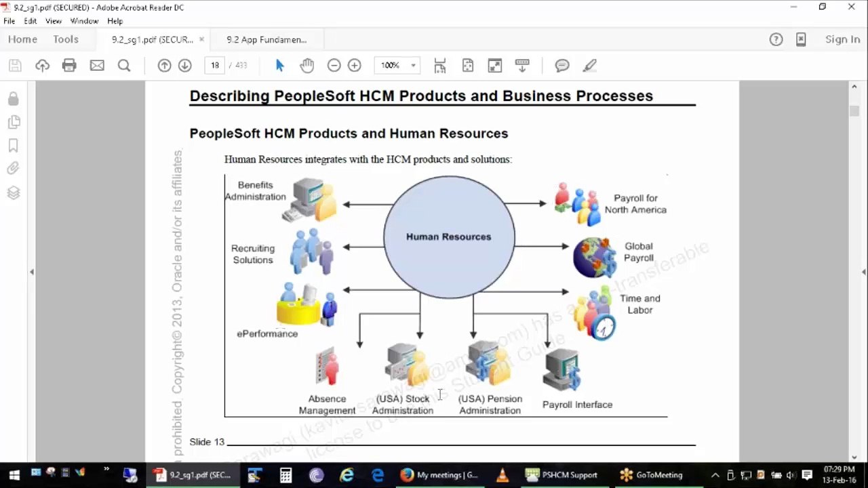Open the find text magnifier icon
868x488 pixels.
click(124, 66)
